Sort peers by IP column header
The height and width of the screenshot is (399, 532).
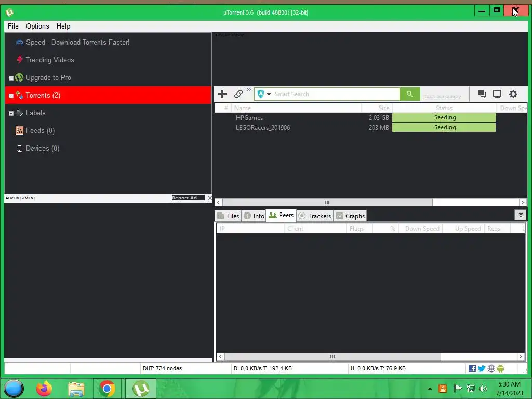tap(250, 229)
